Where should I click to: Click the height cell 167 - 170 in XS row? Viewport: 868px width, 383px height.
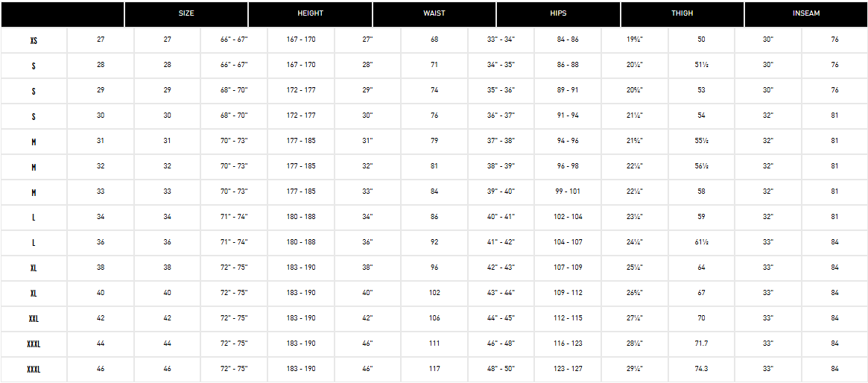[x=301, y=39]
